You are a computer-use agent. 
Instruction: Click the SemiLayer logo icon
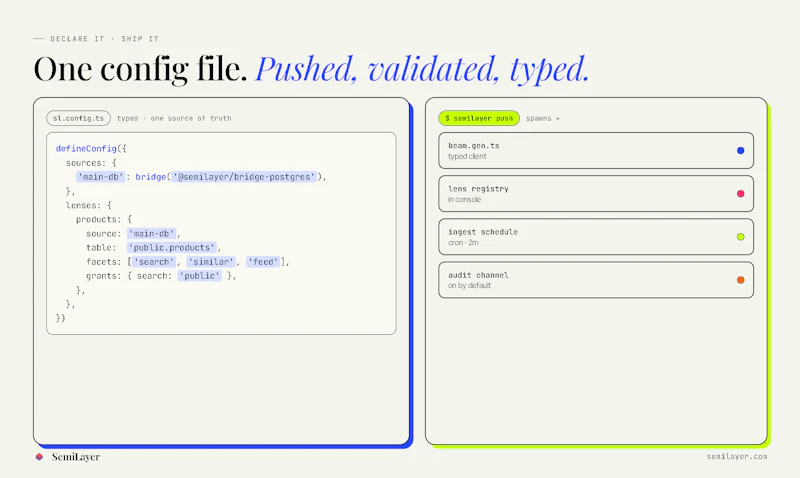tap(39, 457)
